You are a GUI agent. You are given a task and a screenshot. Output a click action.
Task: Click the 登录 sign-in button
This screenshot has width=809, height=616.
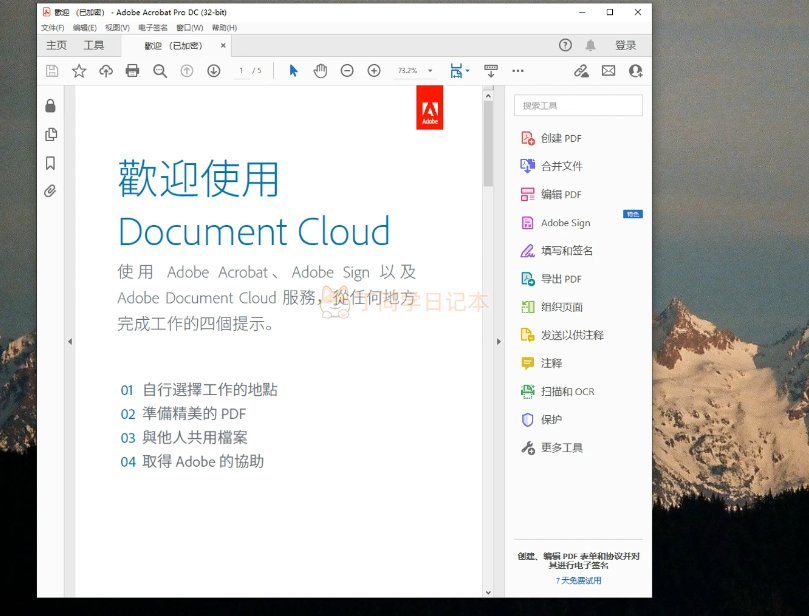pyautogui.click(x=625, y=45)
